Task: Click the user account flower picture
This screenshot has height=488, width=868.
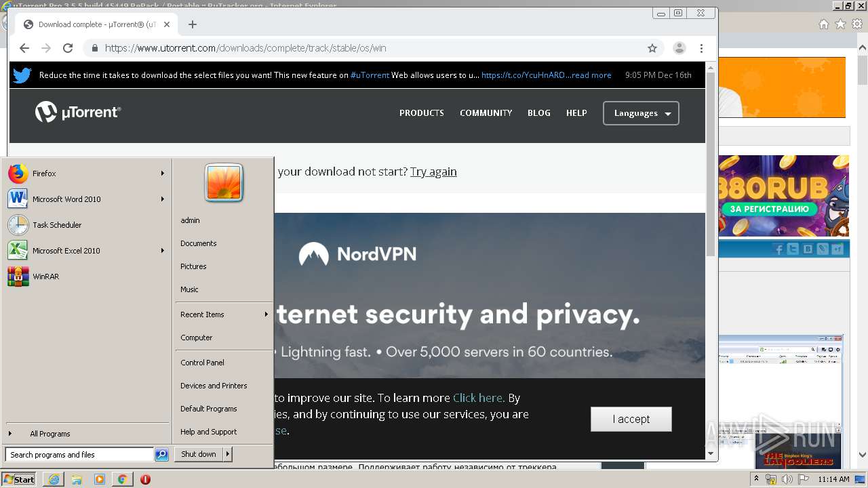Action: [x=224, y=183]
